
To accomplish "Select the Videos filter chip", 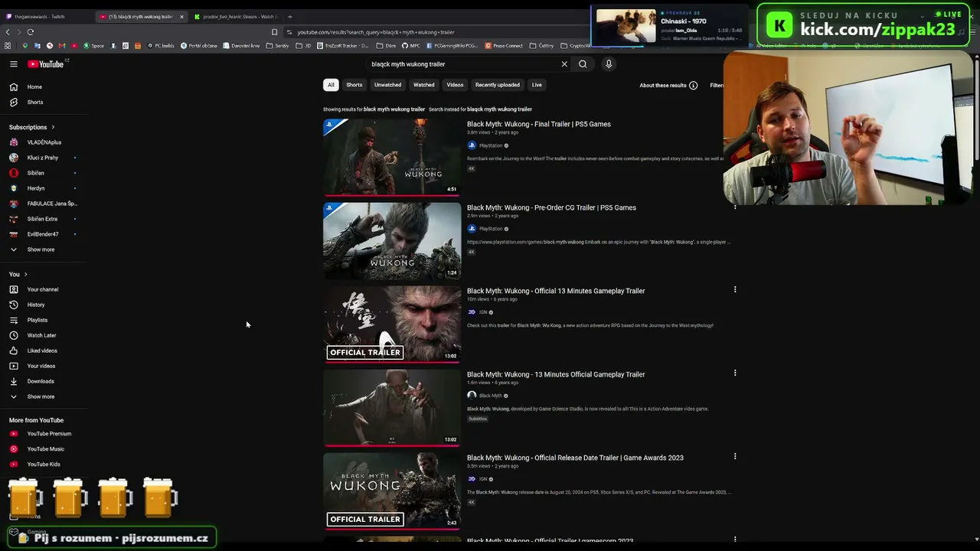I will click(455, 85).
